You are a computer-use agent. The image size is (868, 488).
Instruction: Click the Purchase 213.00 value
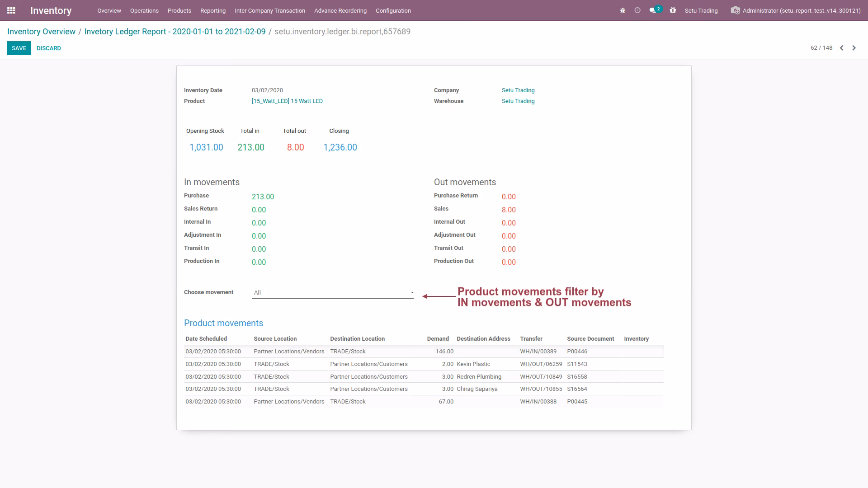click(x=263, y=197)
